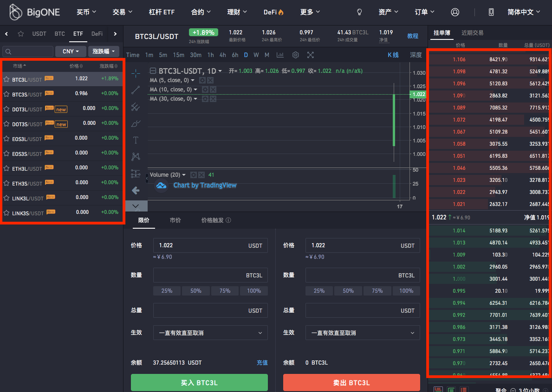This screenshot has height=392, width=552.
Task: Open the CNY currency dropdown
Action: click(x=71, y=51)
